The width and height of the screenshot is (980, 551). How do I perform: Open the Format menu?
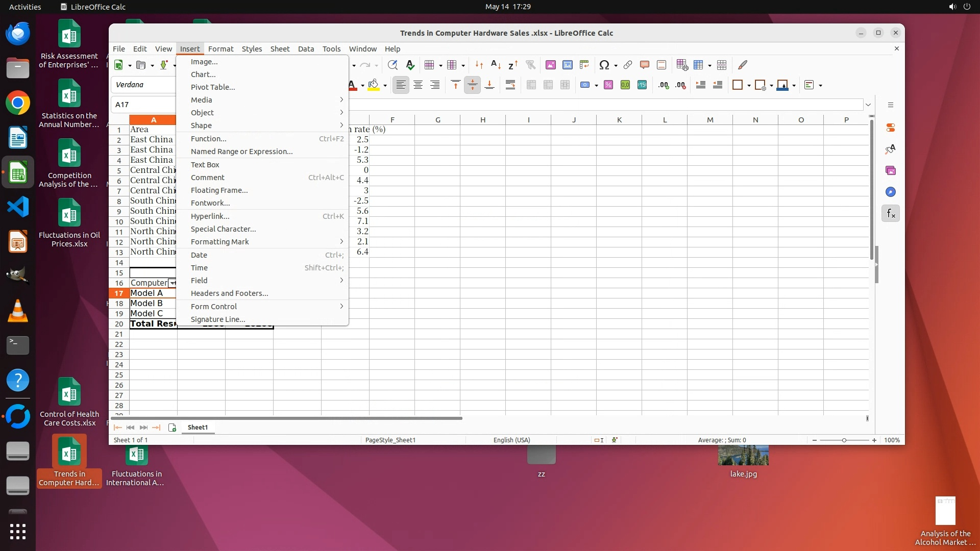coord(220,49)
